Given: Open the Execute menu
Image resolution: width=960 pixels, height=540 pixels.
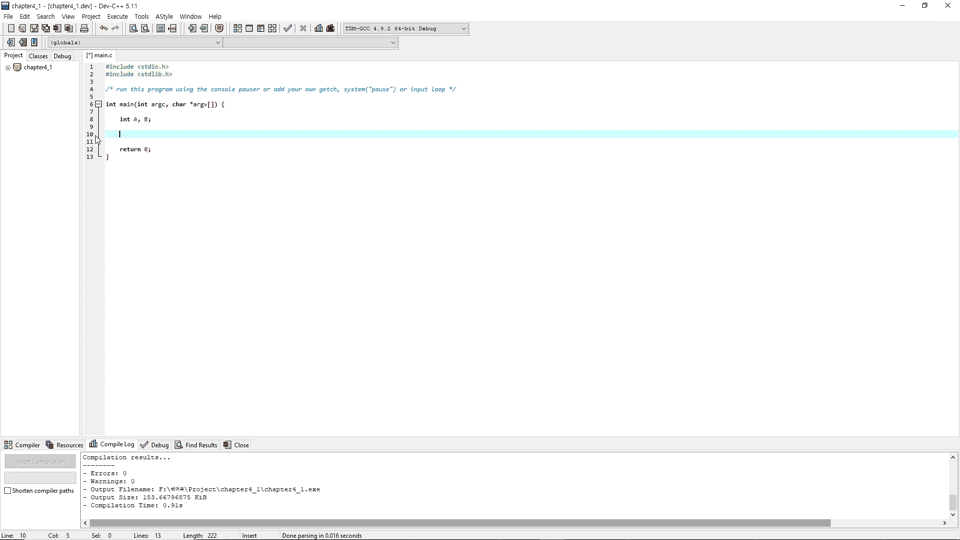Looking at the screenshot, I should point(117,17).
